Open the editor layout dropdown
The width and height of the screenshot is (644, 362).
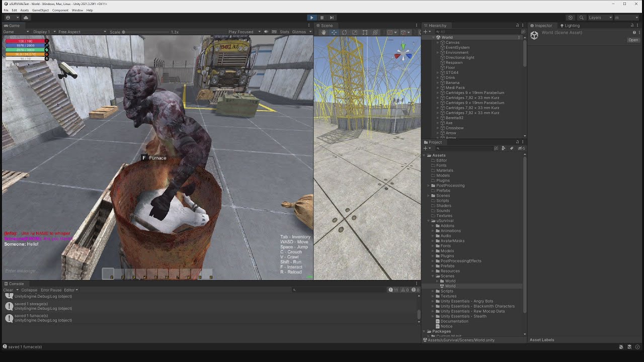(626, 18)
